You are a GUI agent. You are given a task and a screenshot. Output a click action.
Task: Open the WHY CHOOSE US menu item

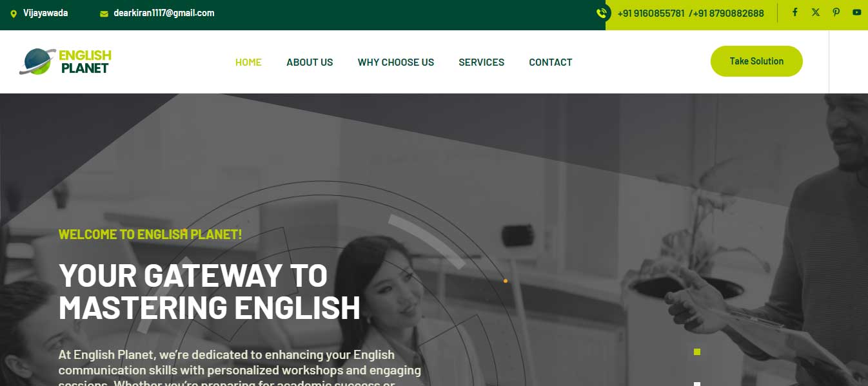(x=396, y=63)
